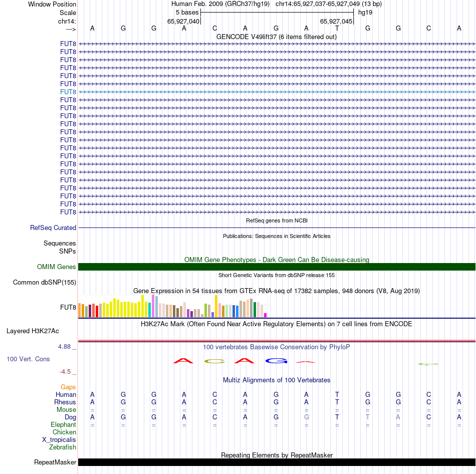Viewport: 476px width, 474px height.
Task: Click 'Repeating Elements by RepeatMasker' title
Action: (x=277, y=455)
